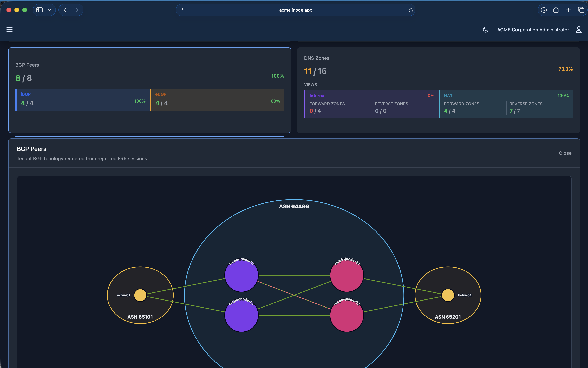Go back with the browser back arrow
Screen dimensions: 588x368
(x=65, y=10)
